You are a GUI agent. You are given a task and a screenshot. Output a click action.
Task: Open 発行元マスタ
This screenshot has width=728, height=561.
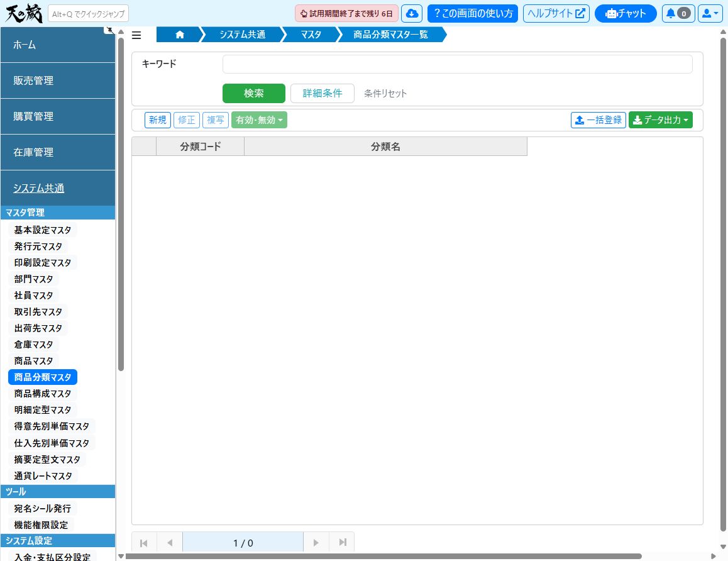38,246
